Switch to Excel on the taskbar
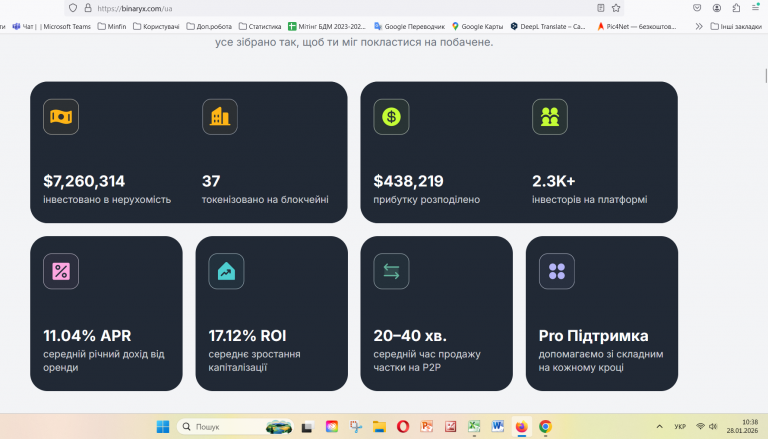The height and width of the screenshot is (439, 768). point(474,427)
